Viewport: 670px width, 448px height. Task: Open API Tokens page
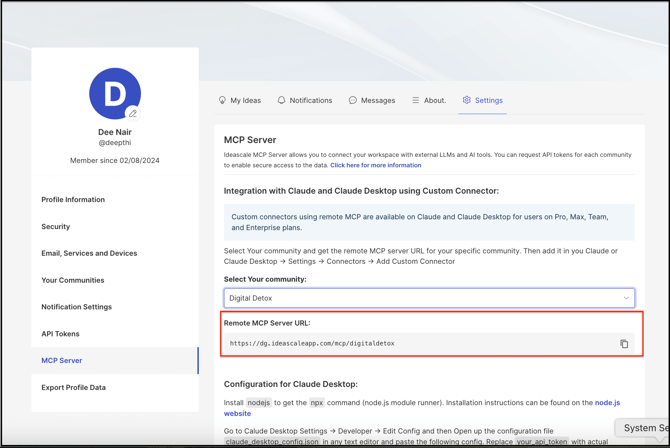60,334
